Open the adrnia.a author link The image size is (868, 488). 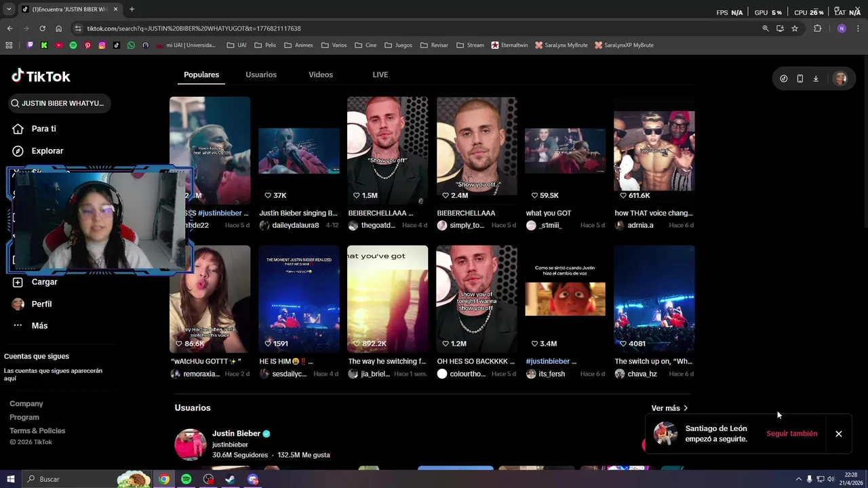click(x=640, y=225)
